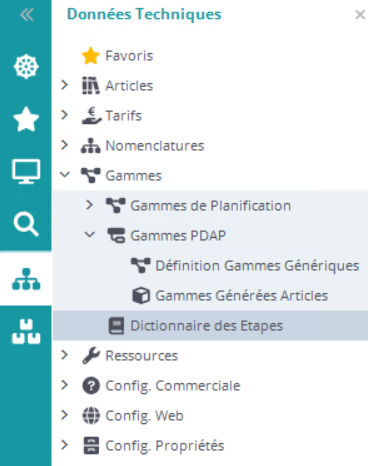Open the search magnifier sidebar icon
Image resolution: width=368 pixels, height=466 pixels.
click(x=26, y=224)
